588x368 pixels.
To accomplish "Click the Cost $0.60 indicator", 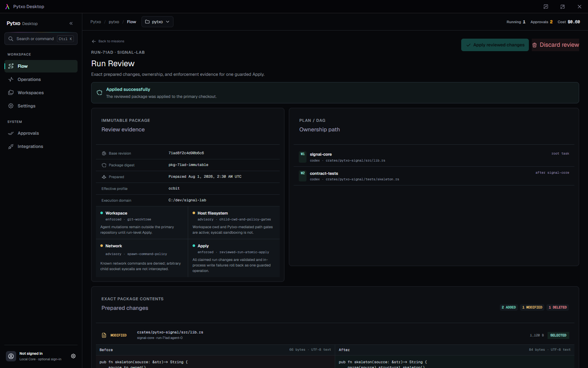I will coord(569,22).
